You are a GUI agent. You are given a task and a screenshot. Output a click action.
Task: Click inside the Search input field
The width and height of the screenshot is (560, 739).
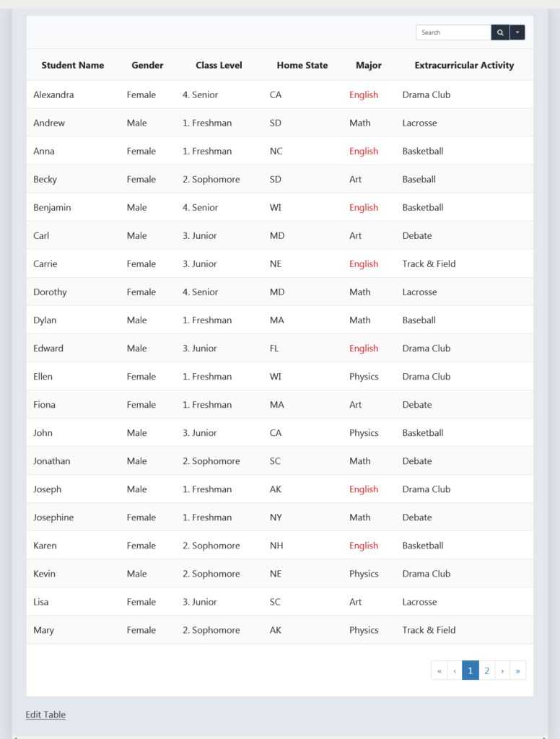pyautogui.click(x=453, y=32)
